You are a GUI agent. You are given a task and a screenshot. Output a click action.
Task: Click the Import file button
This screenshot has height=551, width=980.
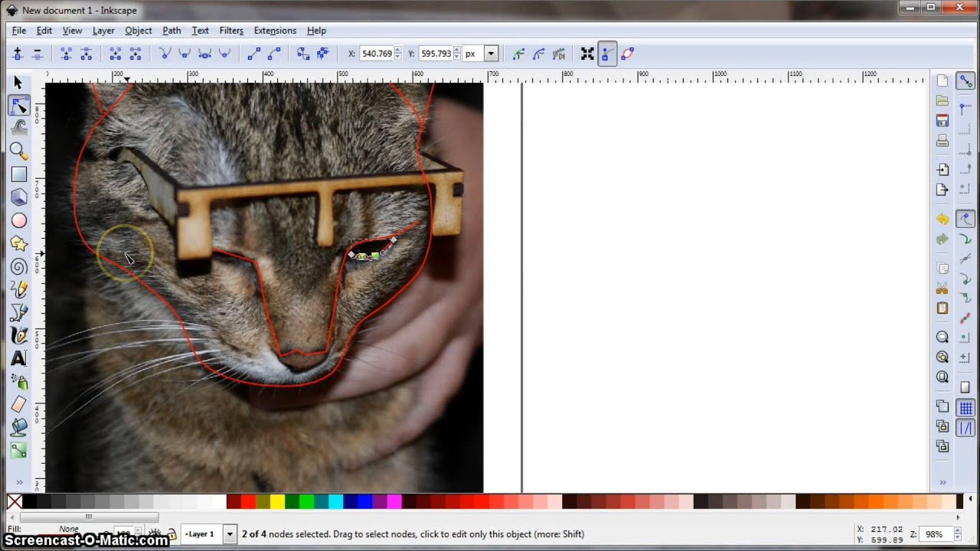[x=942, y=170]
